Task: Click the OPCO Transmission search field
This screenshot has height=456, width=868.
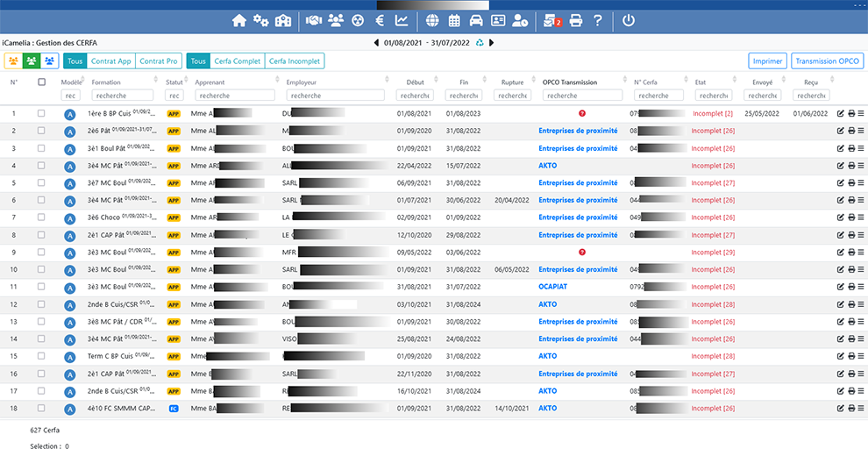Action: 582,96
